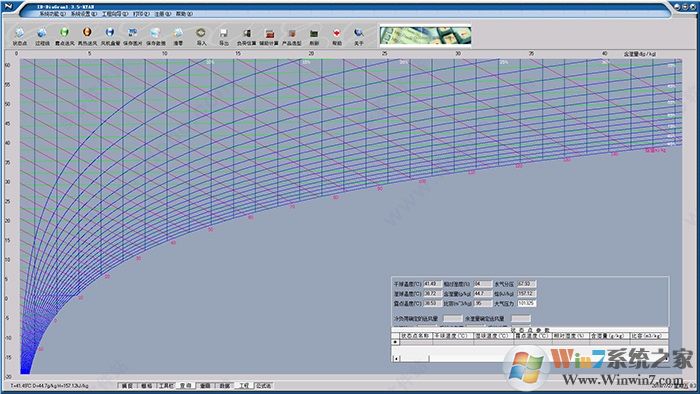Click the 大气压力 input field

click(526, 303)
